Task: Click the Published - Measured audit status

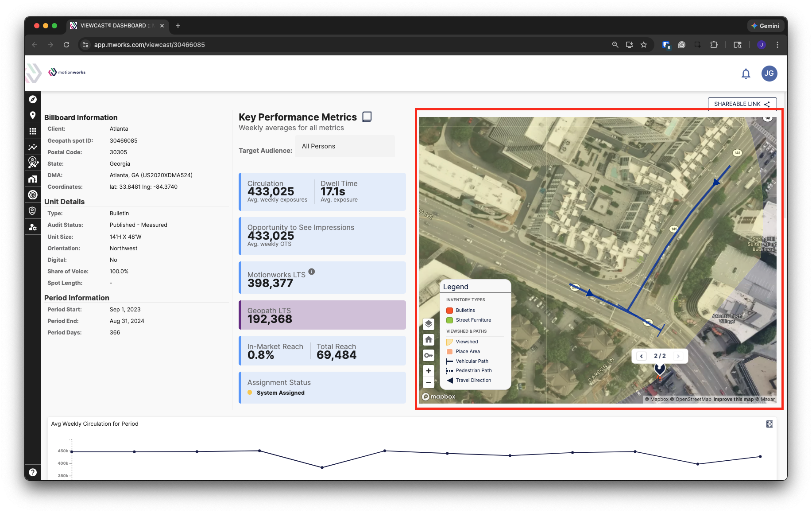Action: point(138,225)
